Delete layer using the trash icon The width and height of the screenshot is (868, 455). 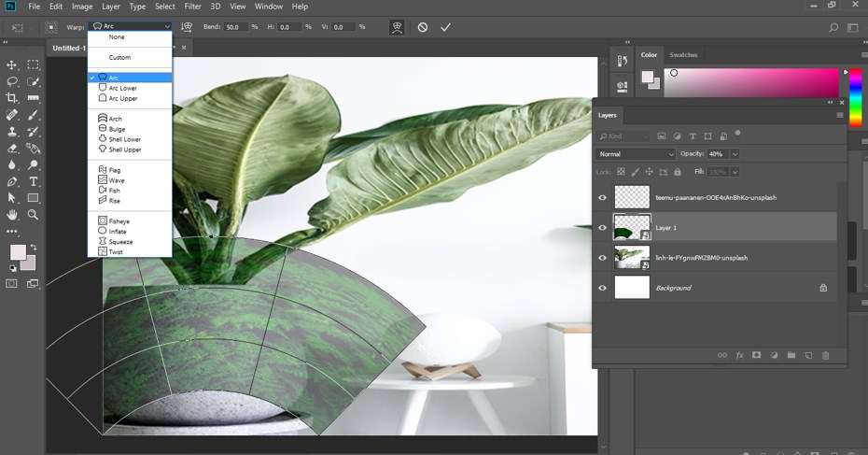pyautogui.click(x=826, y=355)
